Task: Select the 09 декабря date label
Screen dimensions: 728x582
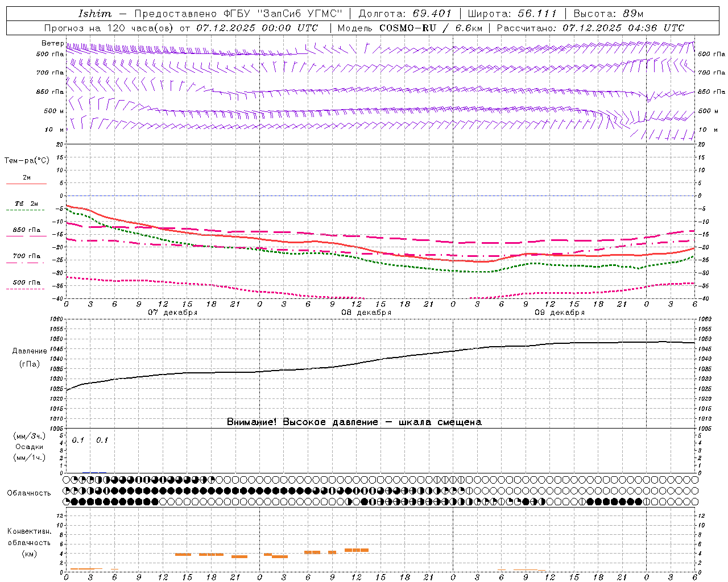Action: pos(560,313)
